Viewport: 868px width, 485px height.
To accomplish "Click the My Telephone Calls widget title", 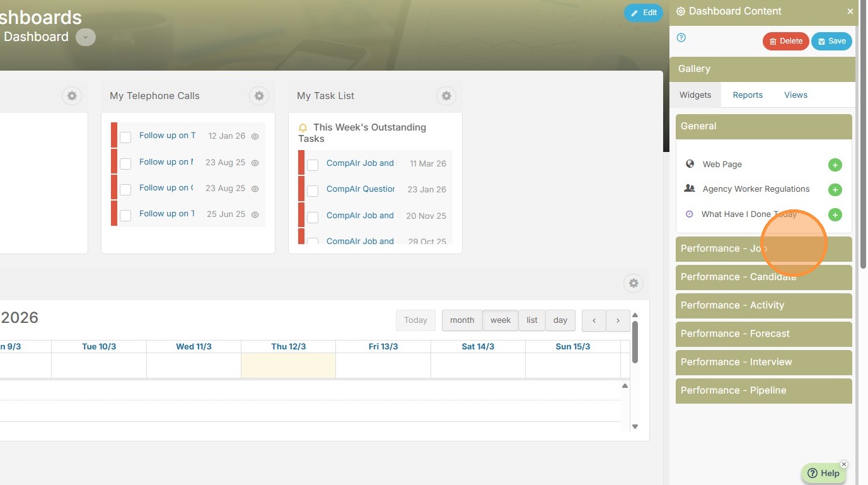I will [154, 96].
